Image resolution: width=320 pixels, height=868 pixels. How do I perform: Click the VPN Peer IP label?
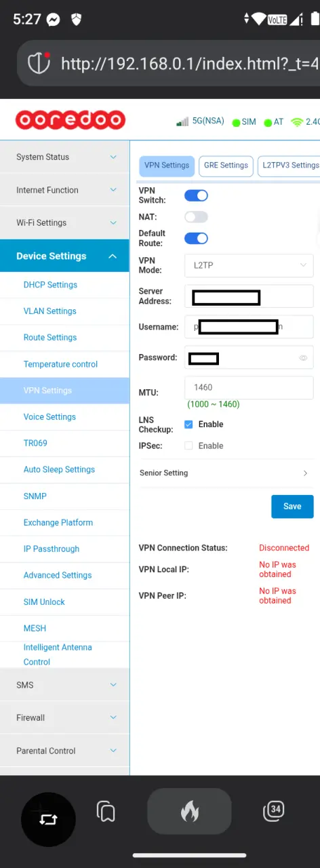162,596
